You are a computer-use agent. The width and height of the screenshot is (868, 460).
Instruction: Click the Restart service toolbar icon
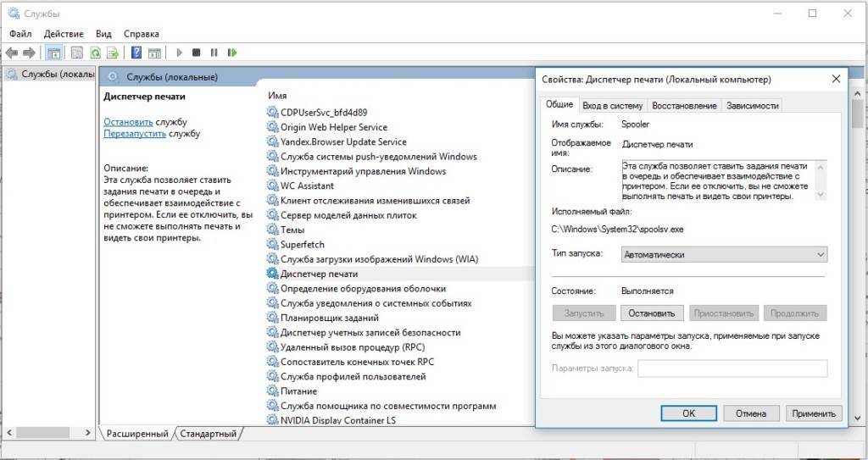click(x=232, y=53)
